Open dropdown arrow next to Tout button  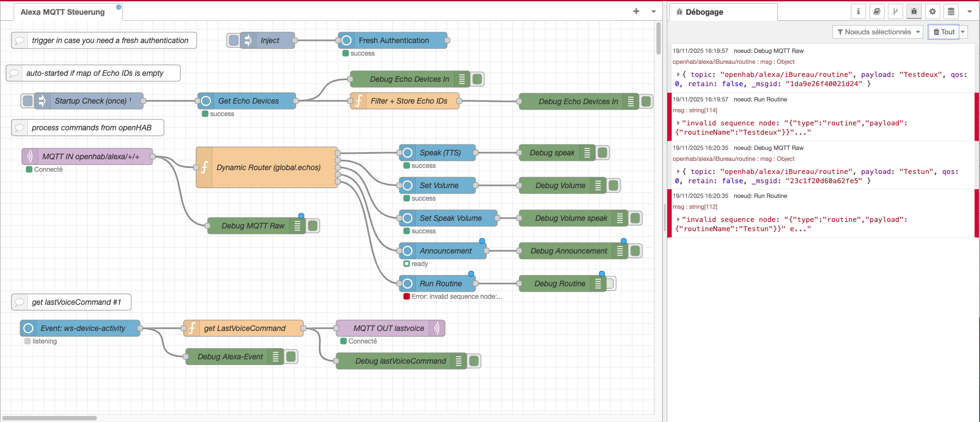click(x=963, y=32)
